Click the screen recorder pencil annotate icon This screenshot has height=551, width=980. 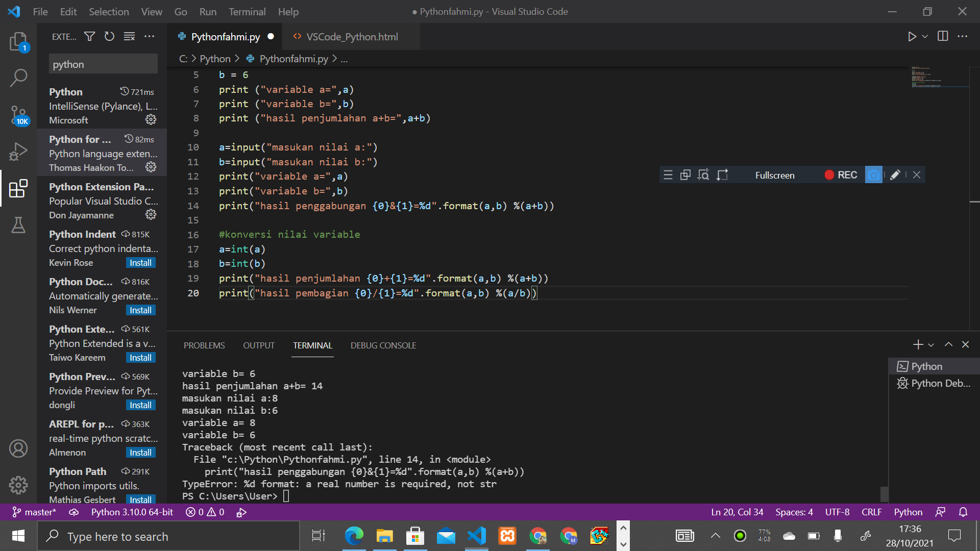click(895, 175)
